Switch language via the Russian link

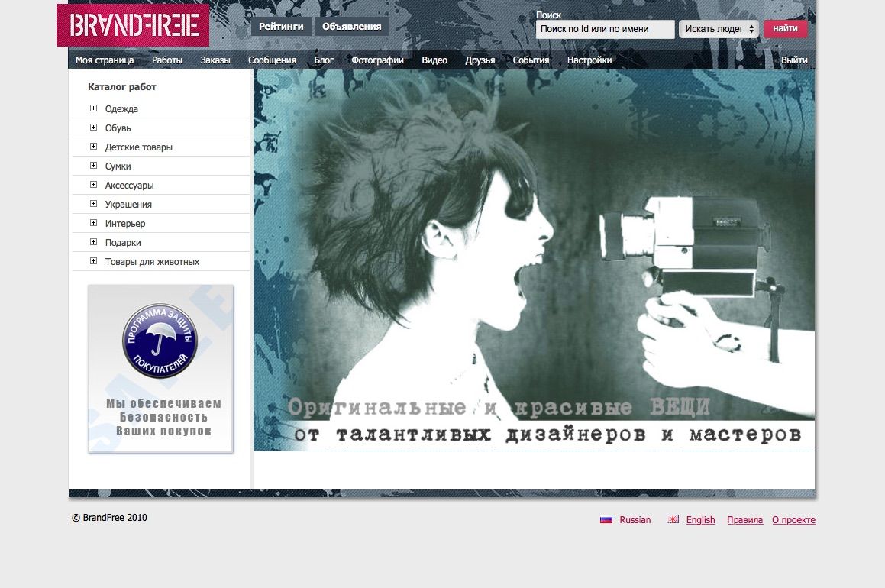click(635, 520)
